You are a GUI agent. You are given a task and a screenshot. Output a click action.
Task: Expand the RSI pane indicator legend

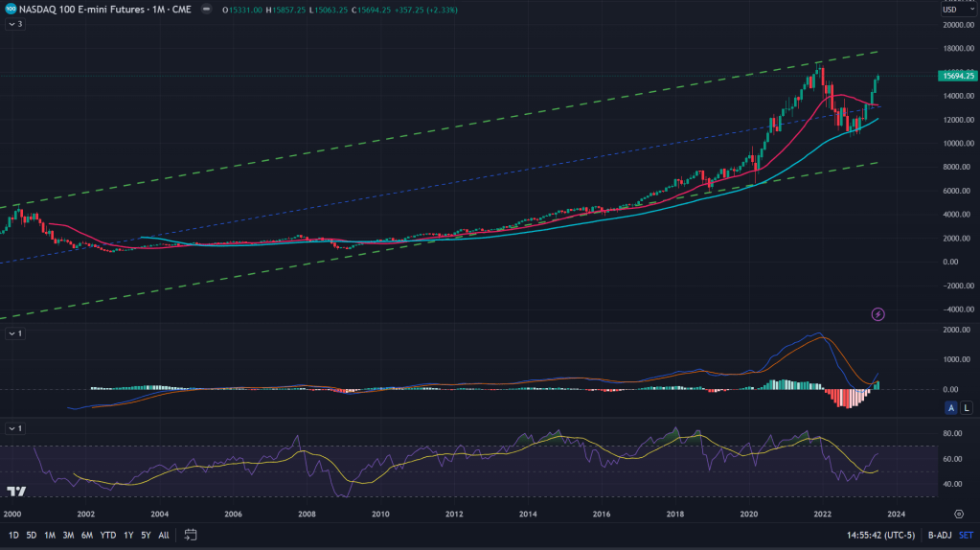tap(15, 427)
